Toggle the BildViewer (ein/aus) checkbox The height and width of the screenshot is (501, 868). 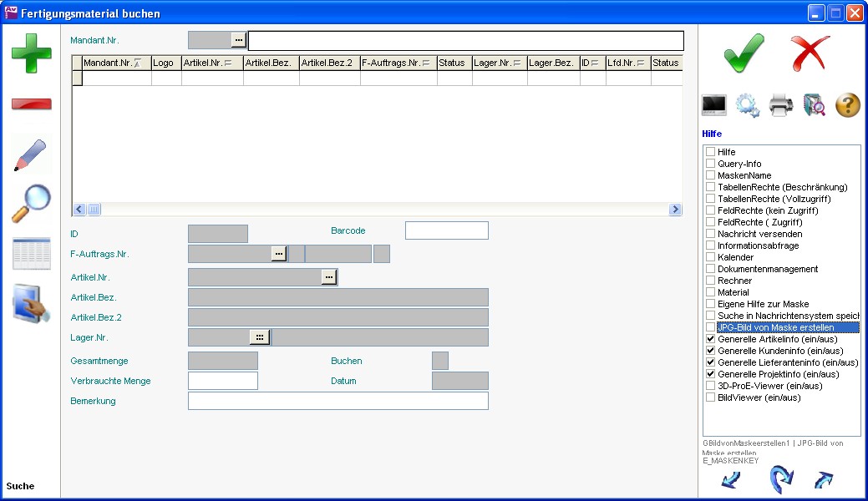[x=710, y=397]
